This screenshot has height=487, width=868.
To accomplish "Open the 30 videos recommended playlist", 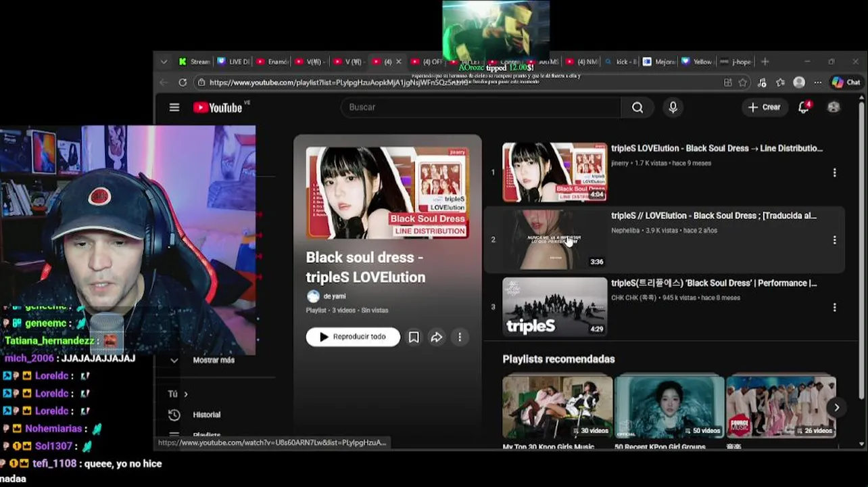I will tap(558, 407).
